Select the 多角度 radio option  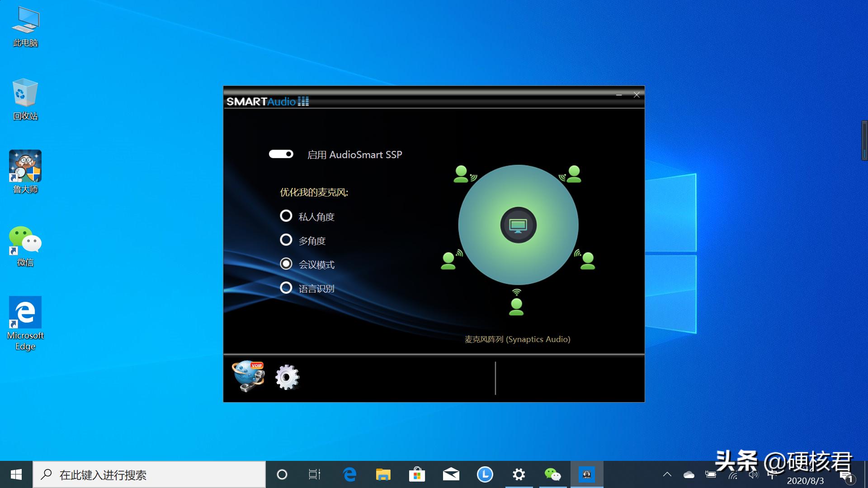286,240
